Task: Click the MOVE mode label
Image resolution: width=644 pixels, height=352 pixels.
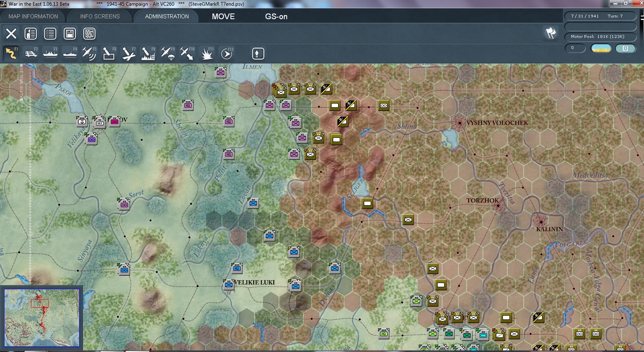Action: tap(224, 16)
